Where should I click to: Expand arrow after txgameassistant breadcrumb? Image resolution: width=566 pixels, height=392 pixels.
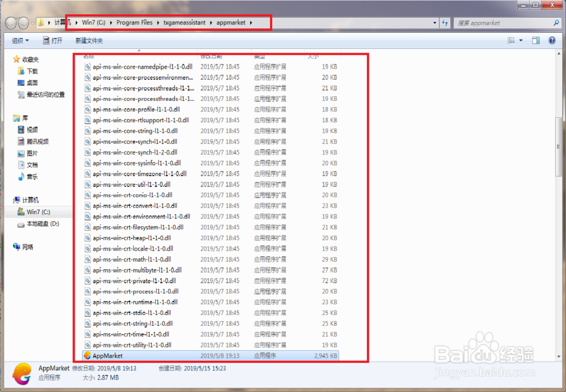[x=211, y=23]
